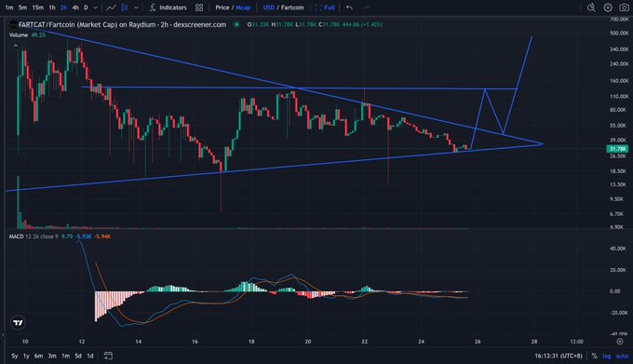This screenshot has height=364, width=633.
Task: Click the Indicators button
Action: [168, 7]
